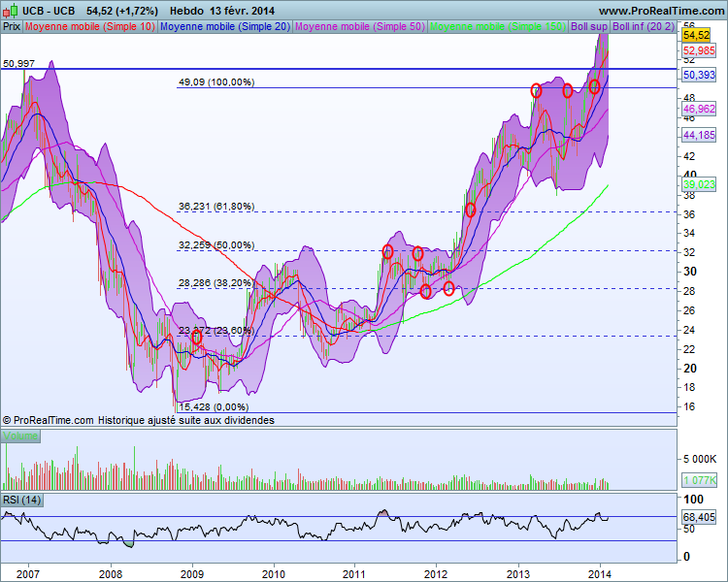
Task: Select the 68,405 RSI value tag
Action: (x=699, y=517)
